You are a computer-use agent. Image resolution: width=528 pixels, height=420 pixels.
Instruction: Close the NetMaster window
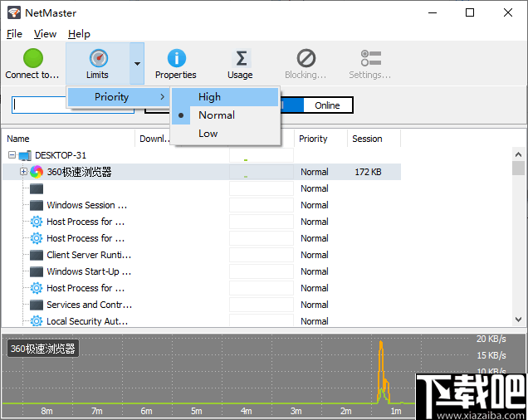508,12
